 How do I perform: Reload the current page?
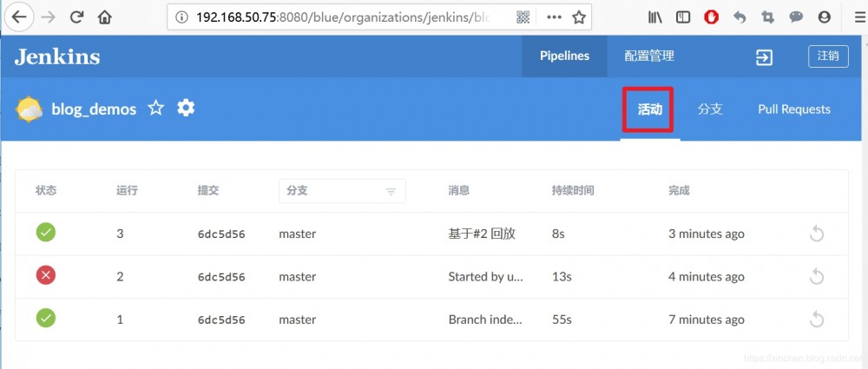click(77, 17)
